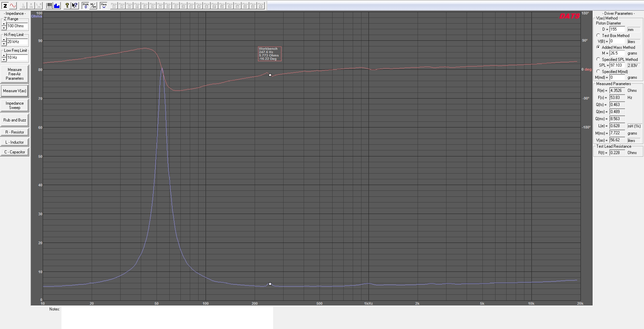Click the Low Freq Limit 10 Hz field
Image resolution: width=644 pixels, height=329 pixels.
click(x=17, y=58)
